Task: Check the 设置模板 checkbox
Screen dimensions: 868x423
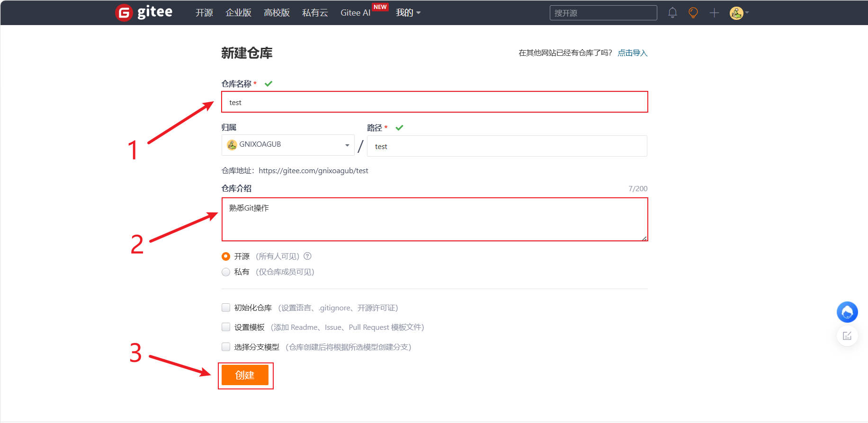Action: [226, 327]
